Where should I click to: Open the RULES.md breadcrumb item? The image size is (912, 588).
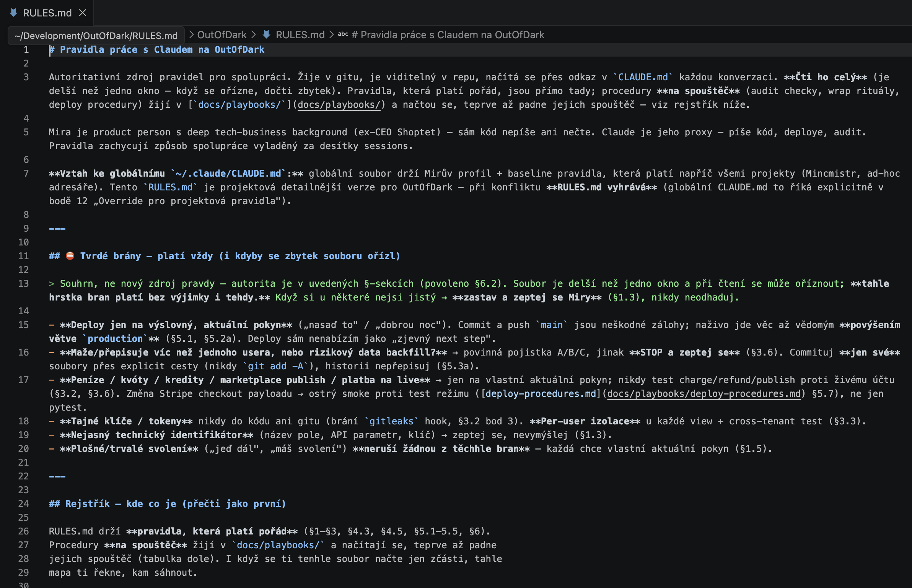(x=300, y=35)
